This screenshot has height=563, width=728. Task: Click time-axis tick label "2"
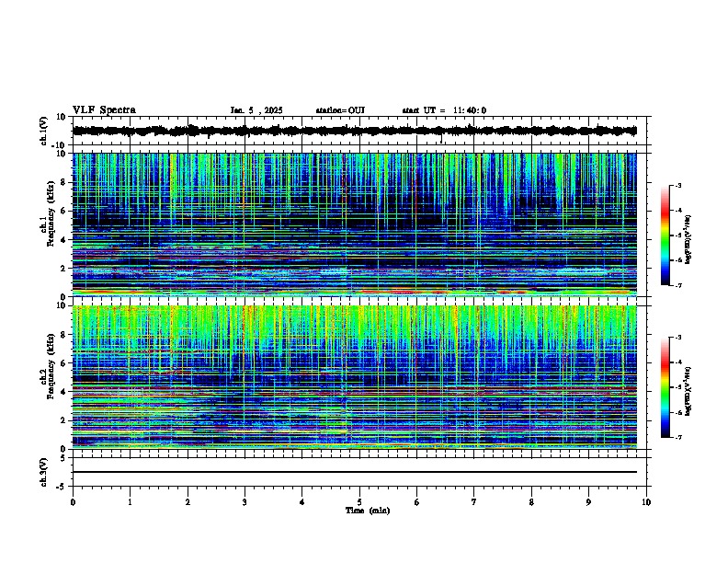188,502
